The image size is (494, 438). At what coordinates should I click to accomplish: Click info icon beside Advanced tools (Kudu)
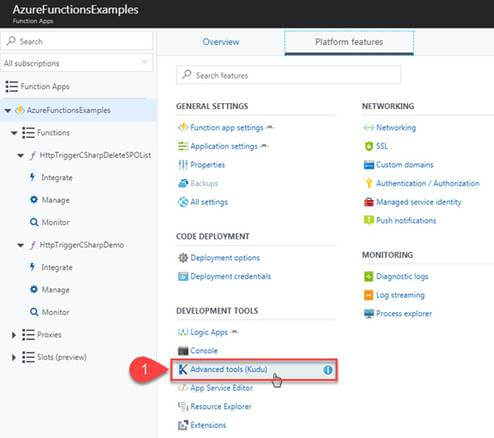click(x=328, y=370)
